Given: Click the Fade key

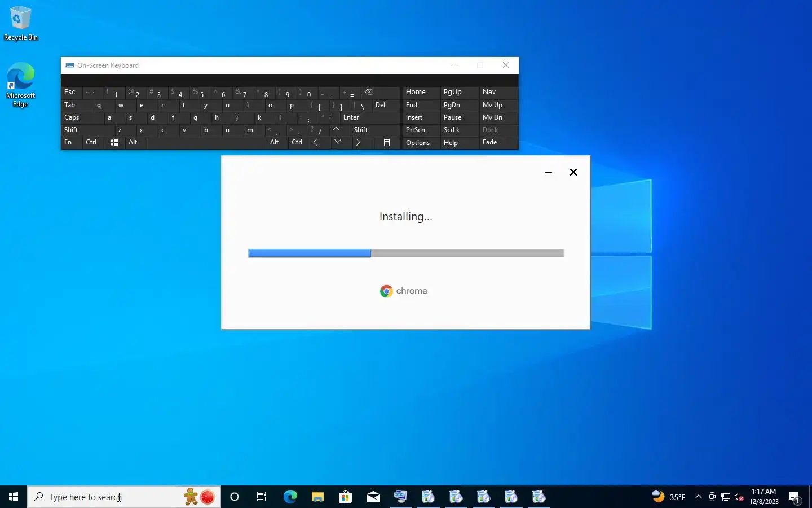Looking at the screenshot, I should pos(498,142).
